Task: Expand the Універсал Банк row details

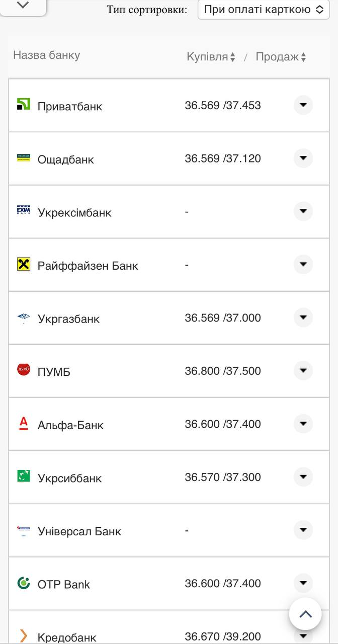Action: [x=303, y=530]
